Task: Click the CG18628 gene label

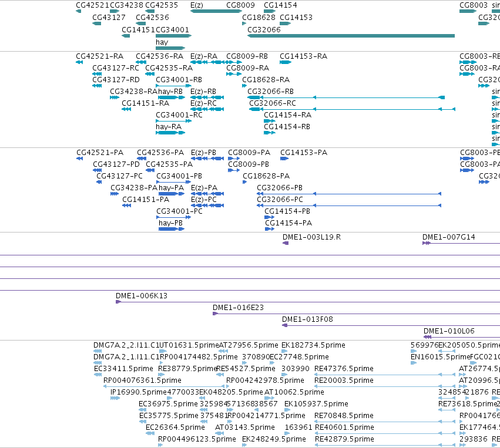Action: click(x=259, y=17)
